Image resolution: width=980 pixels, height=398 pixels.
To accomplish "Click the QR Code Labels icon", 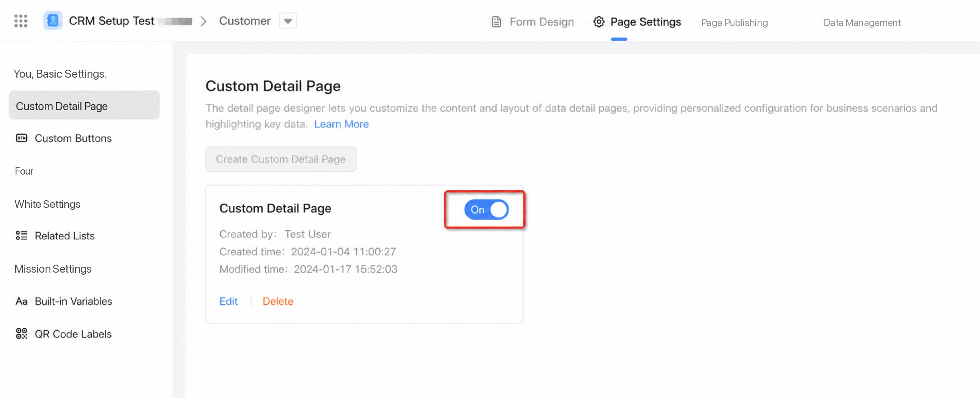I will [22, 334].
